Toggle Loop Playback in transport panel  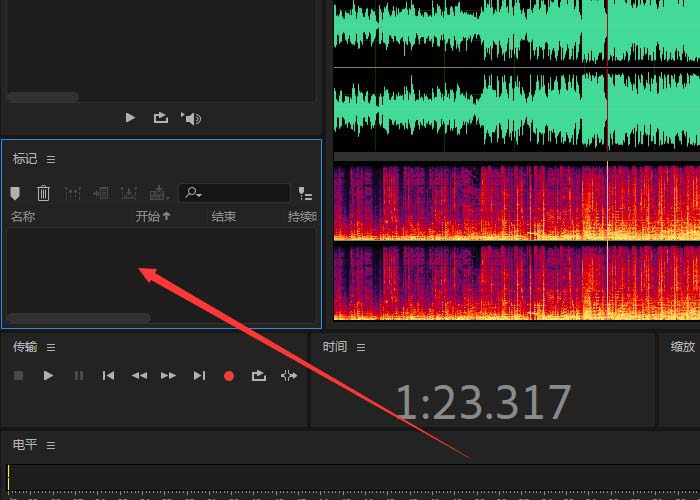coord(259,376)
